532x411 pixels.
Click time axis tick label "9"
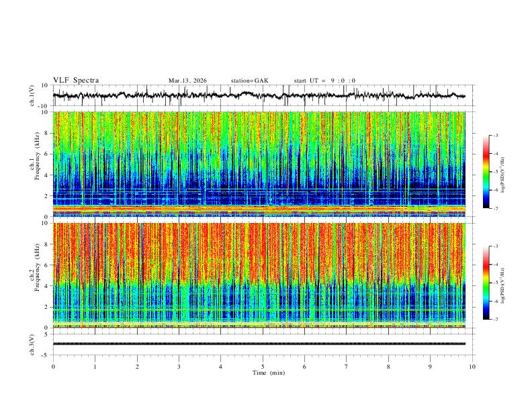tap(430, 367)
